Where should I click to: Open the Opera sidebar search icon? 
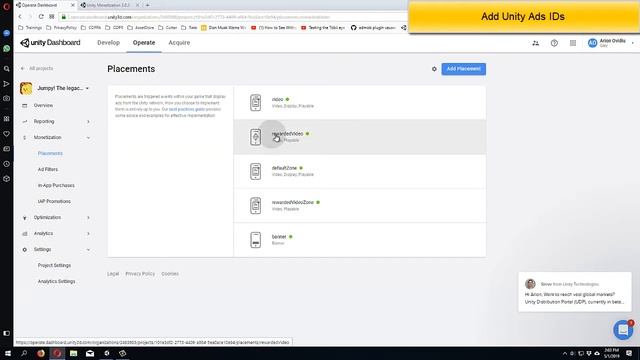pyautogui.click(x=7, y=69)
